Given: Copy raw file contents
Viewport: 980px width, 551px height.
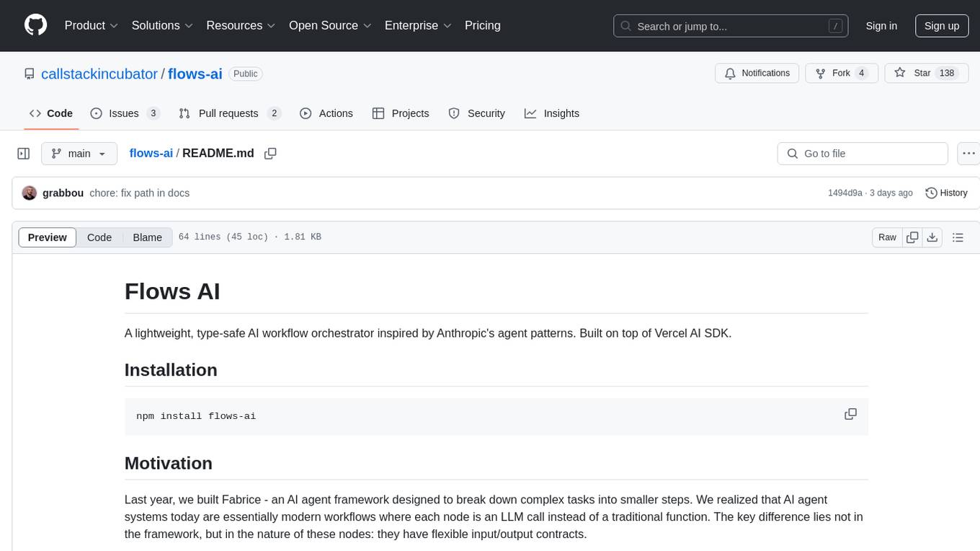Looking at the screenshot, I should (912, 237).
